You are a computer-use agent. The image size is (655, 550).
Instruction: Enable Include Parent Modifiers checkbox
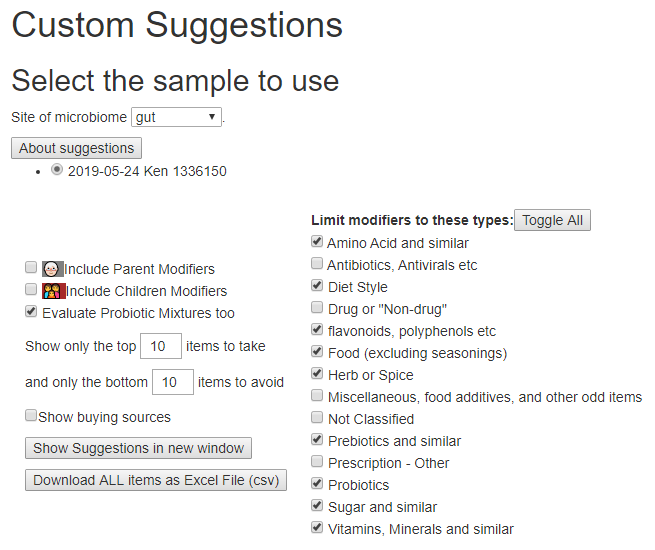(32, 268)
